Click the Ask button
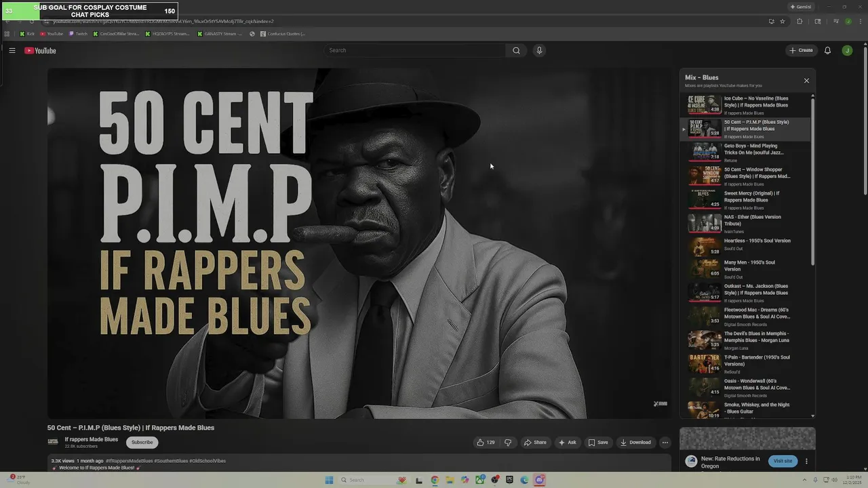Viewport: 868px width, 488px height. click(x=567, y=443)
